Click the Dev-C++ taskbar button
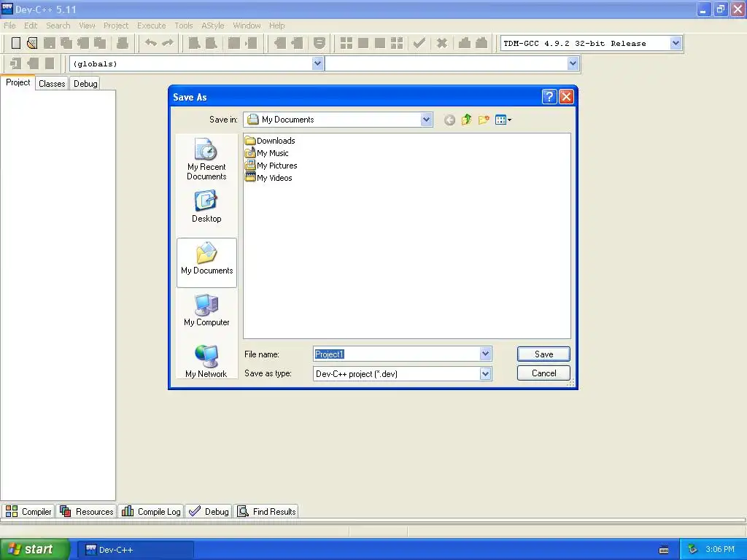The width and height of the screenshot is (747, 560). point(135,550)
